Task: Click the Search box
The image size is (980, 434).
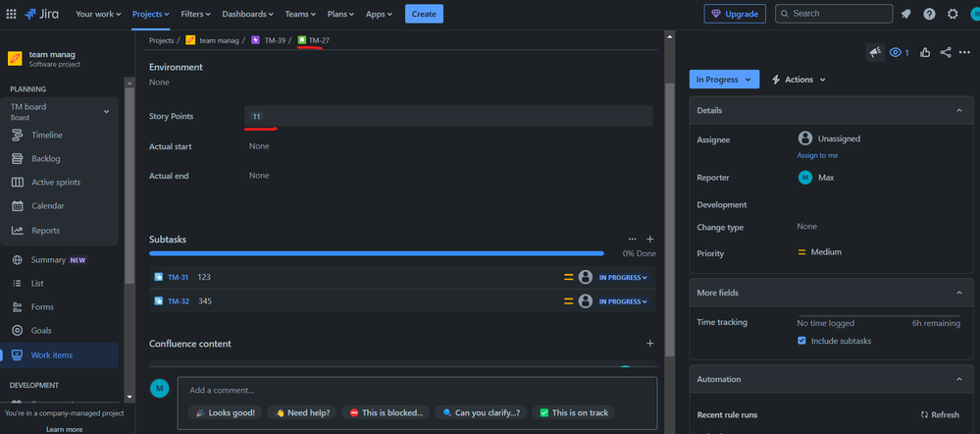Action: click(x=834, y=14)
